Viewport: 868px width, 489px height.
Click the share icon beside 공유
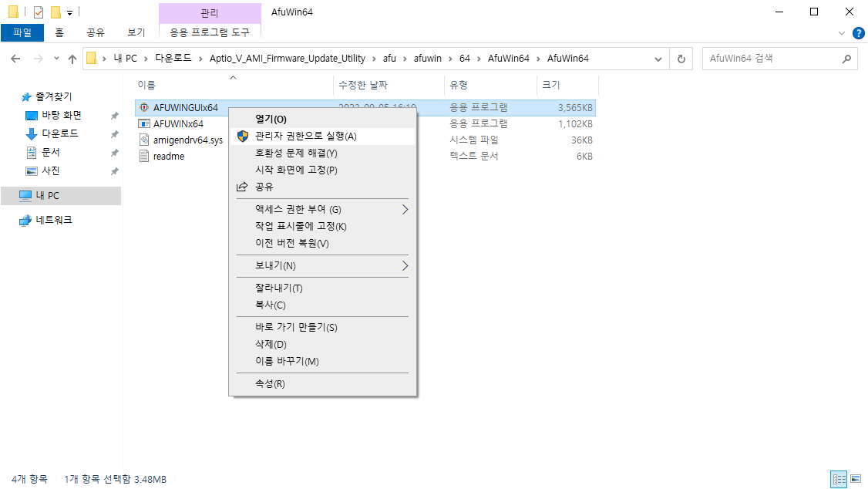click(x=242, y=187)
